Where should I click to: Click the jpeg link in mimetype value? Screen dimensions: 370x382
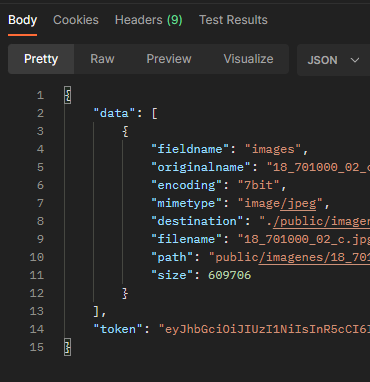pos(298,203)
